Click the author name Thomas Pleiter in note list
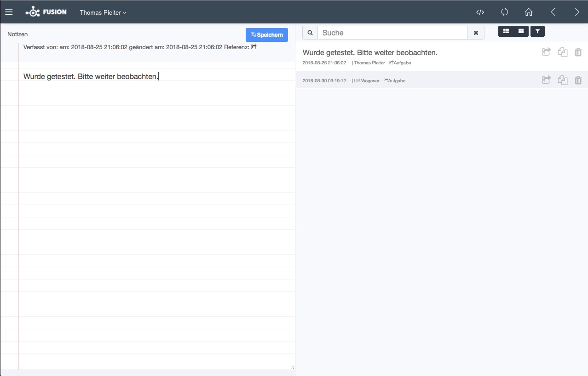 369,63
